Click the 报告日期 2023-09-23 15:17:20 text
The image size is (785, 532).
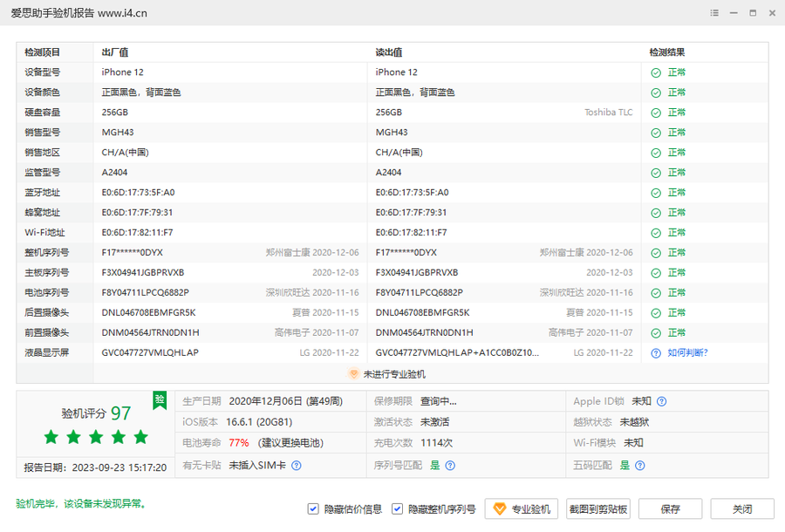pyautogui.click(x=95, y=467)
